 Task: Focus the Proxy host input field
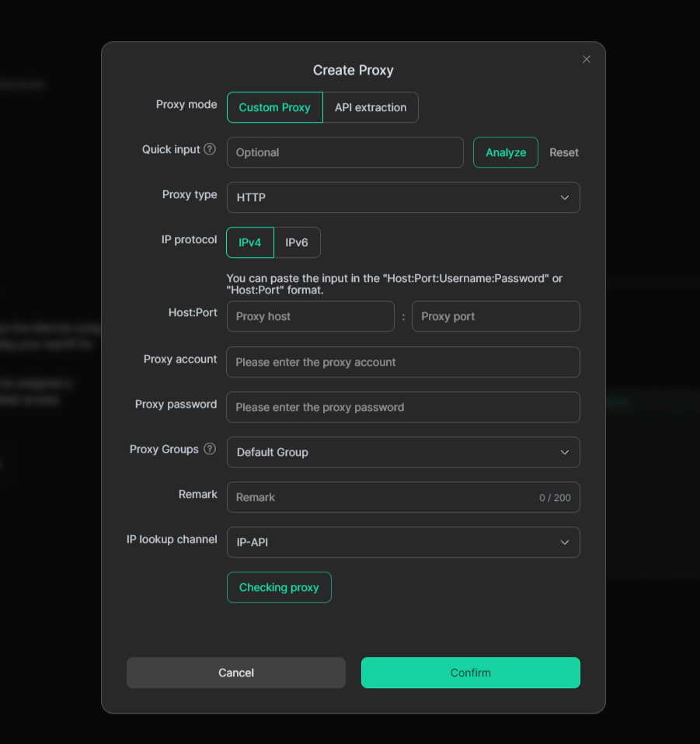(x=310, y=316)
